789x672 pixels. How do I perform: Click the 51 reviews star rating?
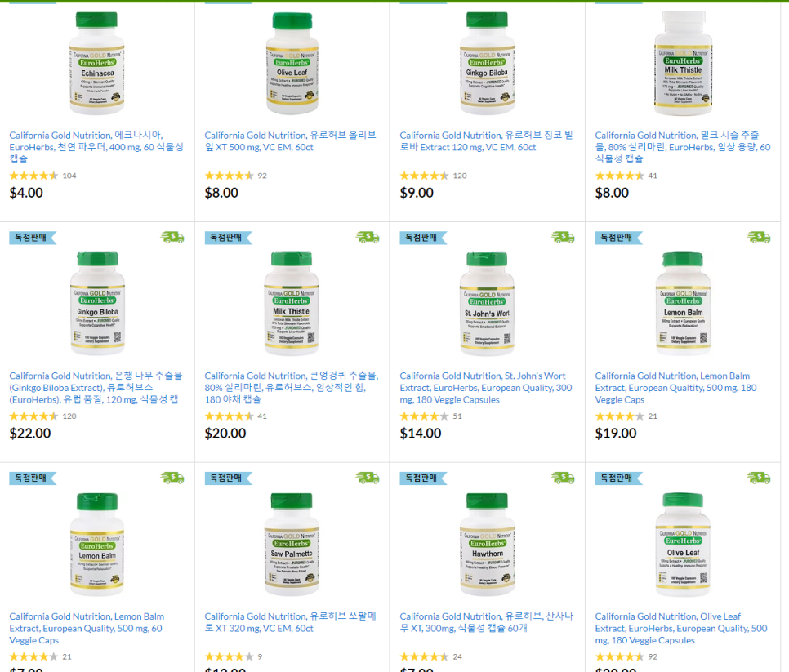click(430, 416)
